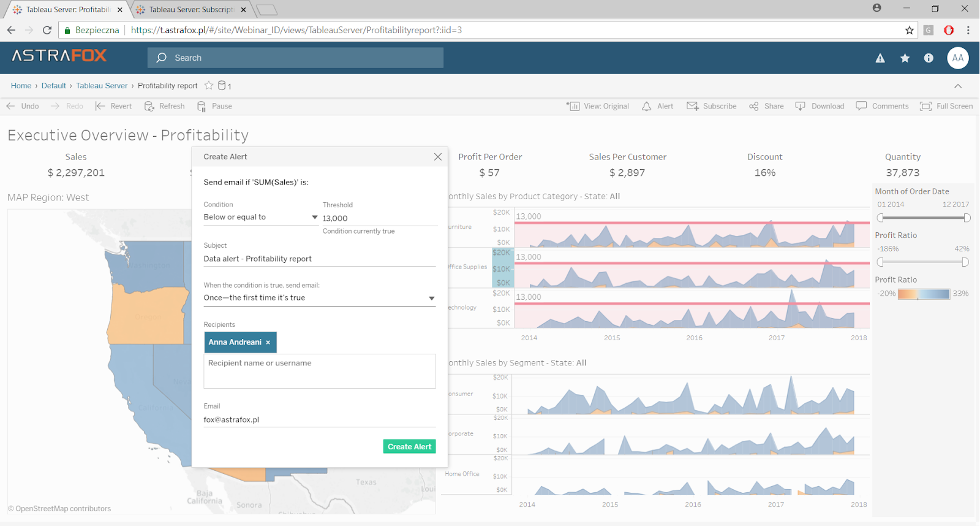Open Download from toolbar
This screenshot has height=526, width=980.
coord(820,106)
